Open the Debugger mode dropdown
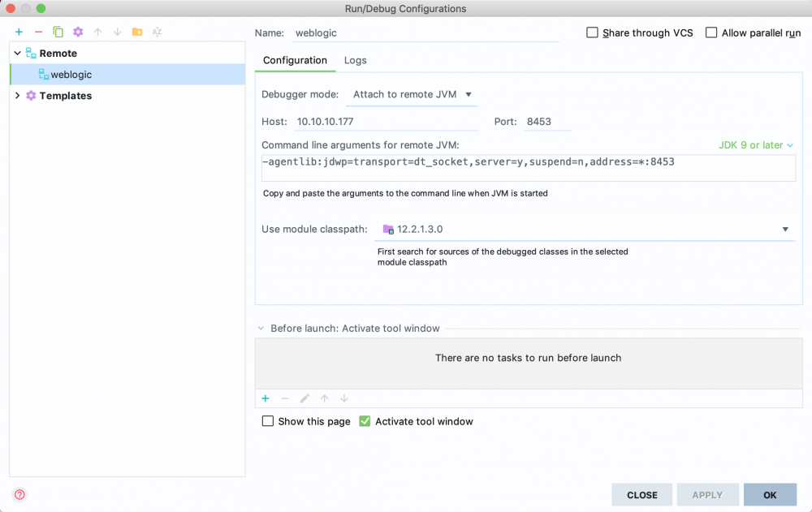812x512 pixels. tap(412, 94)
